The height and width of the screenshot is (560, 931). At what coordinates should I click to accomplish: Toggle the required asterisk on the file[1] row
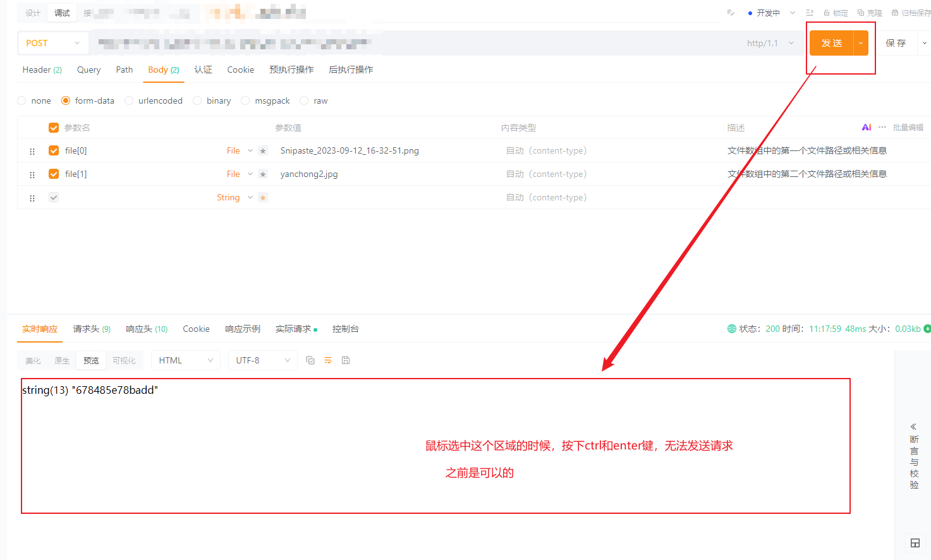point(263,174)
